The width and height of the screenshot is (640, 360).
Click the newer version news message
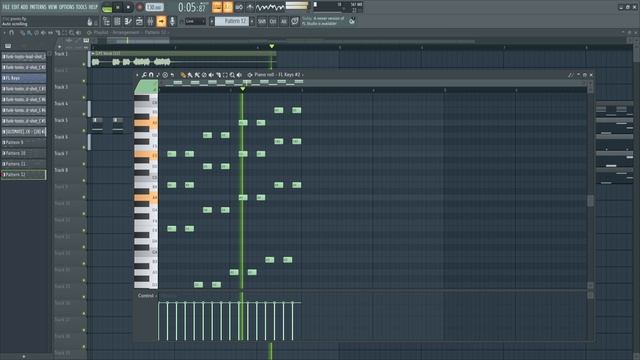323,21
